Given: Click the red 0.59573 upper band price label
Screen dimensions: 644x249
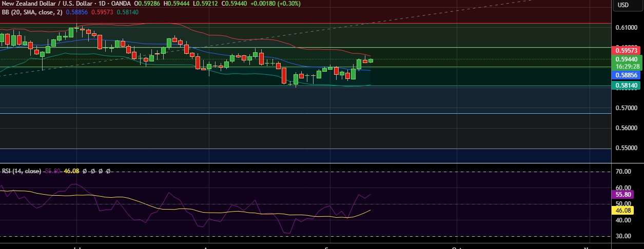Looking at the screenshot, I should point(627,50).
